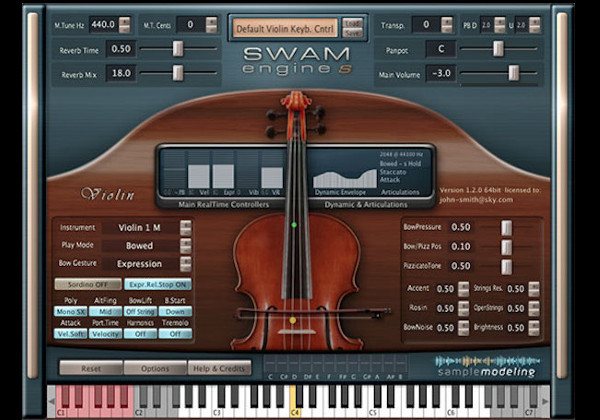Click the OpenStrings stepper arrows
The image size is (600, 420).
click(534, 308)
